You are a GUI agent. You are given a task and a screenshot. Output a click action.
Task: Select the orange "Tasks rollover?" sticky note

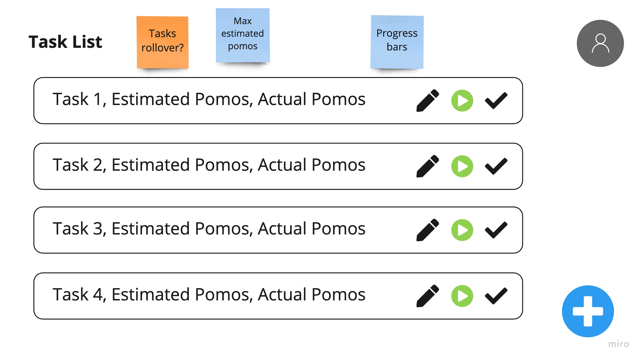click(163, 42)
